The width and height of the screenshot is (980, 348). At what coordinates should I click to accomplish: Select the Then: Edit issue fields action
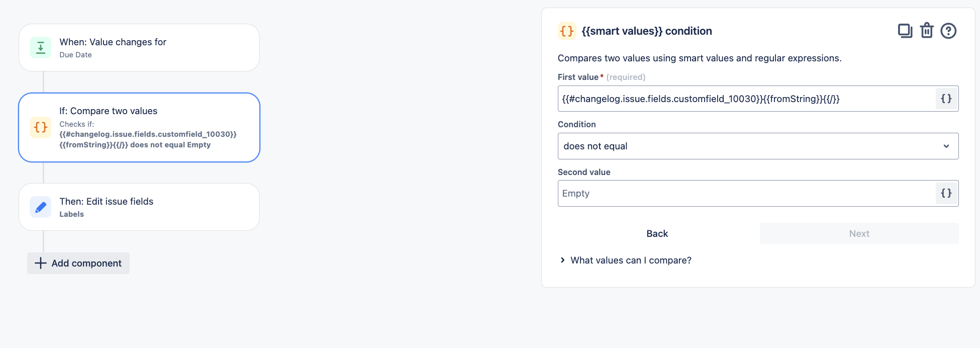coord(139,207)
